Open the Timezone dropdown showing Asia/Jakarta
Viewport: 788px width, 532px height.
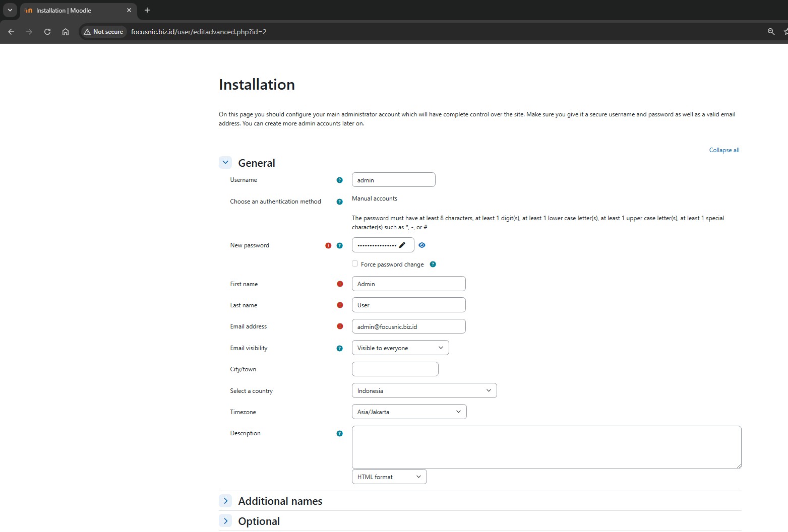point(409,412)
